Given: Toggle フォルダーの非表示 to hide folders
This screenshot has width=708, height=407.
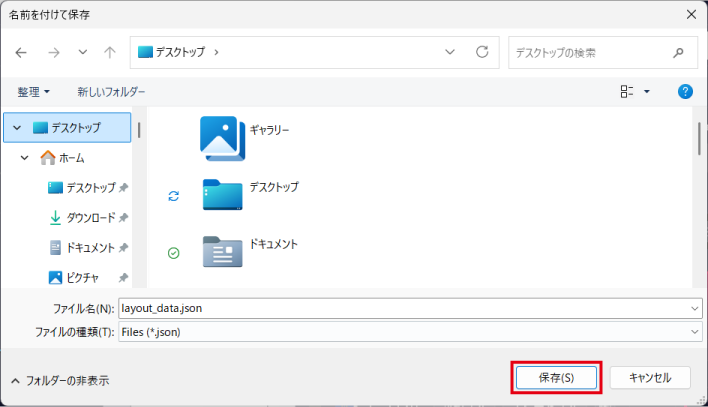Looking at the screenshot, I should click(60, 380).
